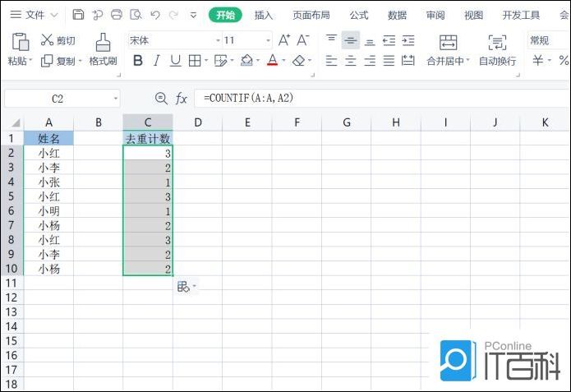
Task: Align text right horizontally
Action: (370, 61)
